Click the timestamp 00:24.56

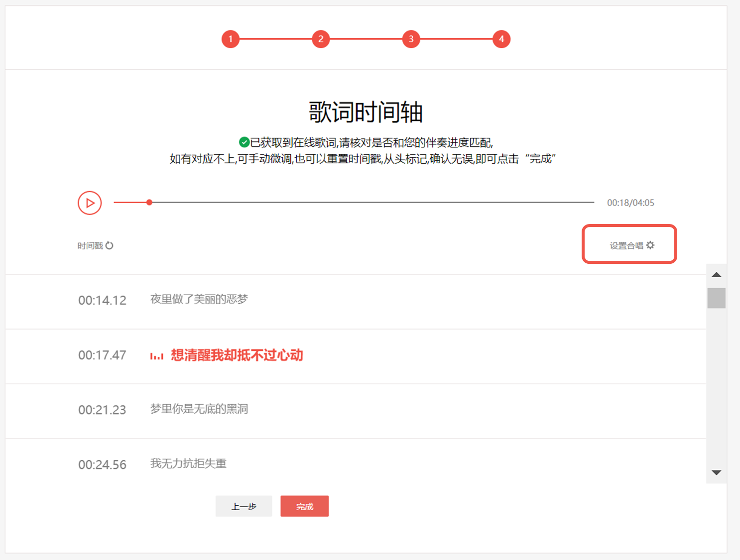(x=103, y=464)
